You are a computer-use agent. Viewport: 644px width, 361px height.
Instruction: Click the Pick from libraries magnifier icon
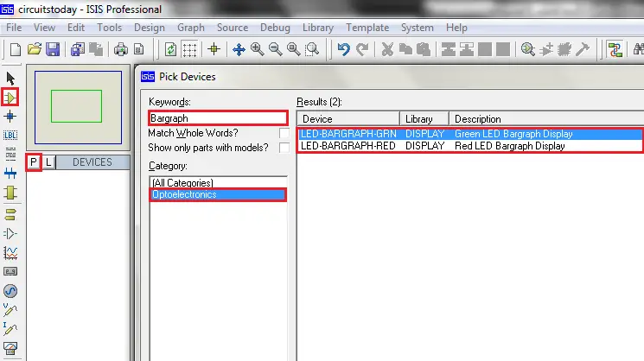(528, 49)
